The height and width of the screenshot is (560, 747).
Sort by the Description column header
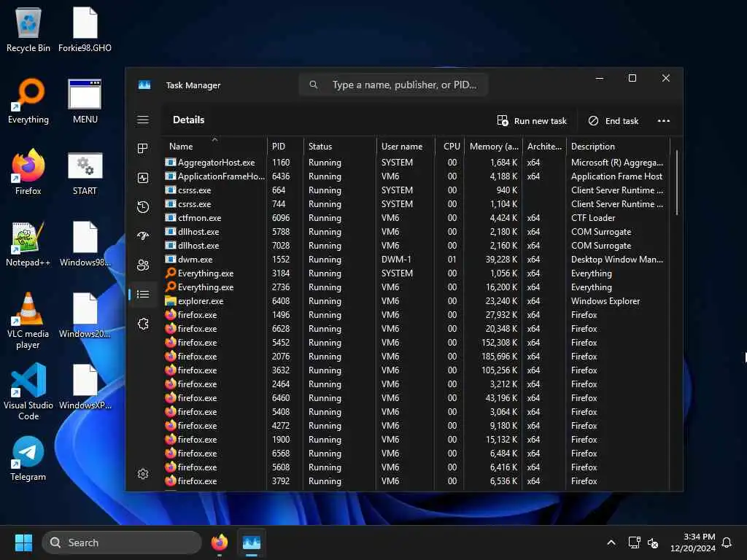pos(618,146)
